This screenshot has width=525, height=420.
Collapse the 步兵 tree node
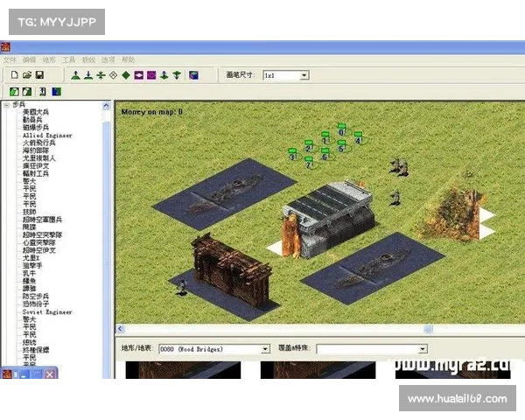tap(8, 105)
